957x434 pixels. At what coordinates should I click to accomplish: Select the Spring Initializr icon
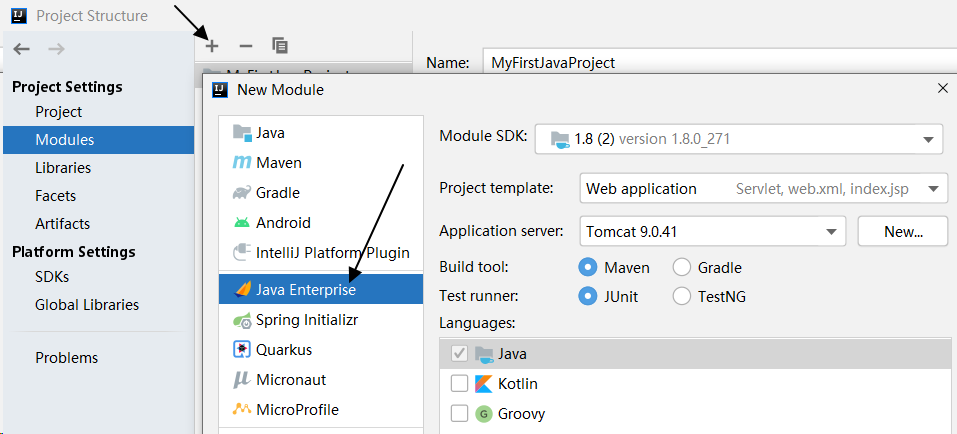tap(242, 320)
